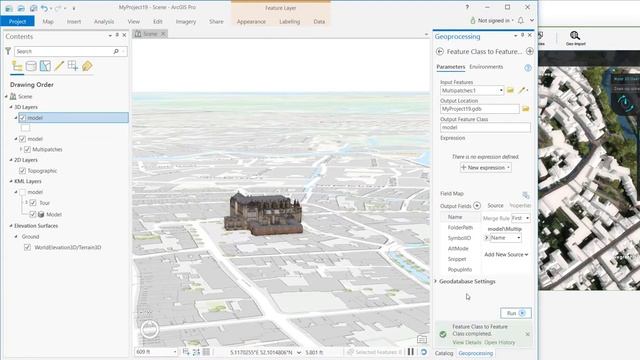640x360 pixels.
Task: Open the Labeling ribbon tab
Action: click(x=290, y=22)
